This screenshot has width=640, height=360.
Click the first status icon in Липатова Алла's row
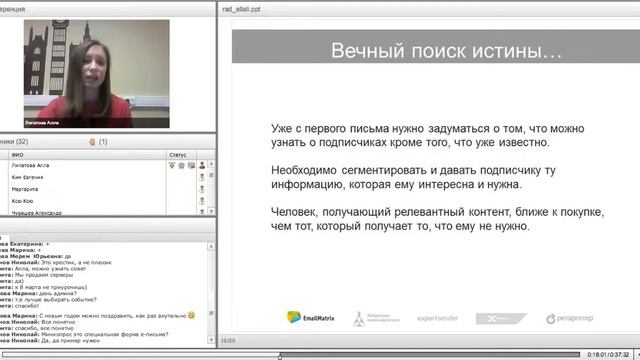[x=172, y=165]
